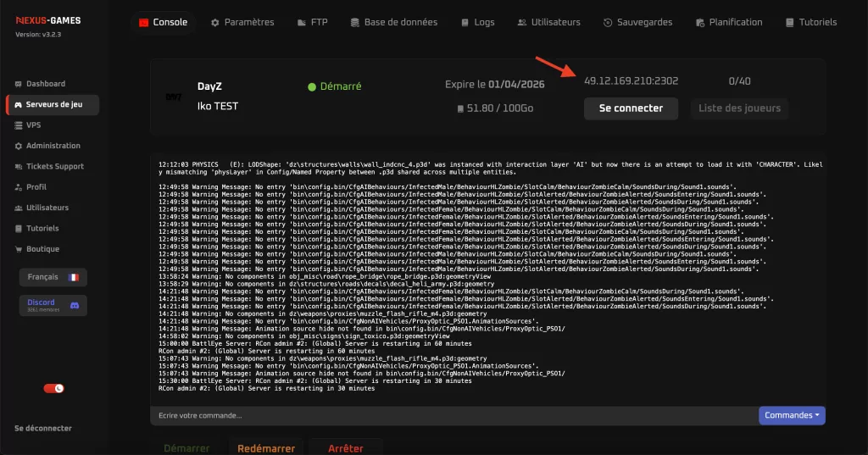Image resolution: width=868 pixels, height=455 pixels.
Task: Click the Base de données database icon
Action: tap(355, 23)
